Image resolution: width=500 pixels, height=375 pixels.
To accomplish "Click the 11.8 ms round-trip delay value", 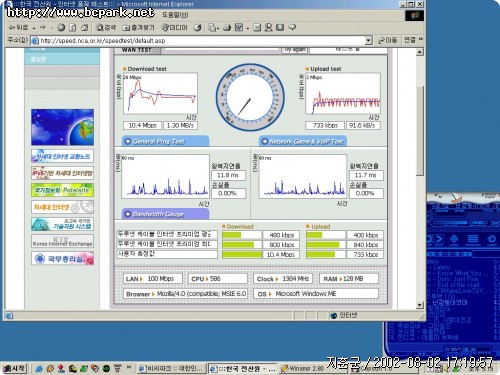I will (x=228, y=175).
